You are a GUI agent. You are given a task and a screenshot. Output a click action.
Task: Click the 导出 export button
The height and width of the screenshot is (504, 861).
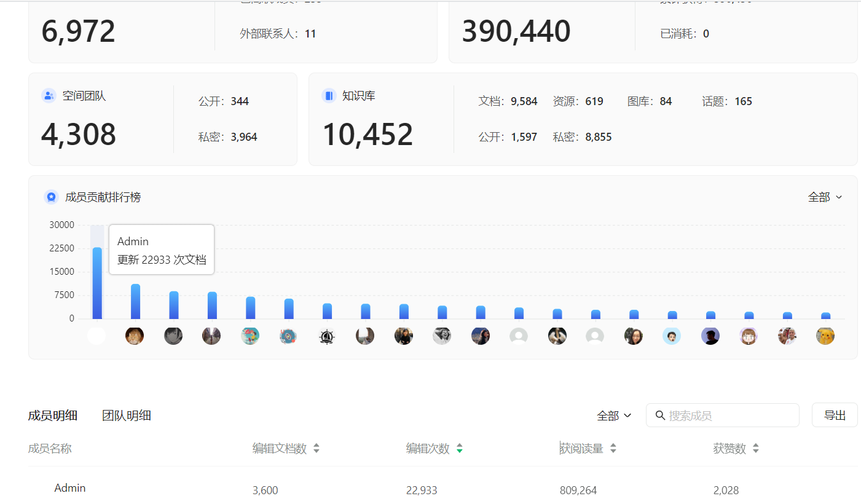click(x=835, y=415)
